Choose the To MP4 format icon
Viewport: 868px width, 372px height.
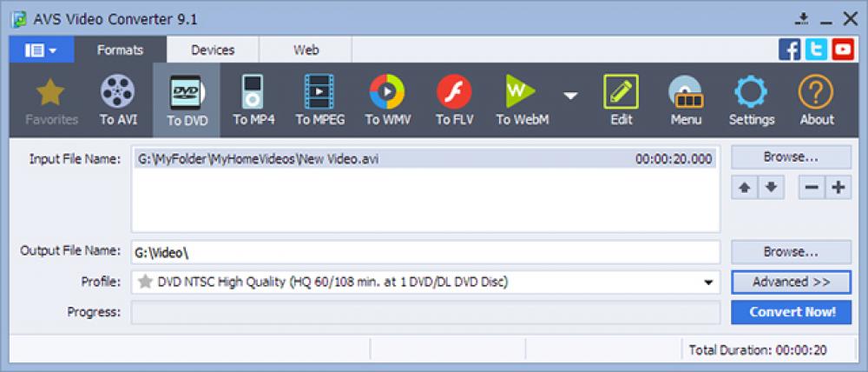(x=253, y=100)
